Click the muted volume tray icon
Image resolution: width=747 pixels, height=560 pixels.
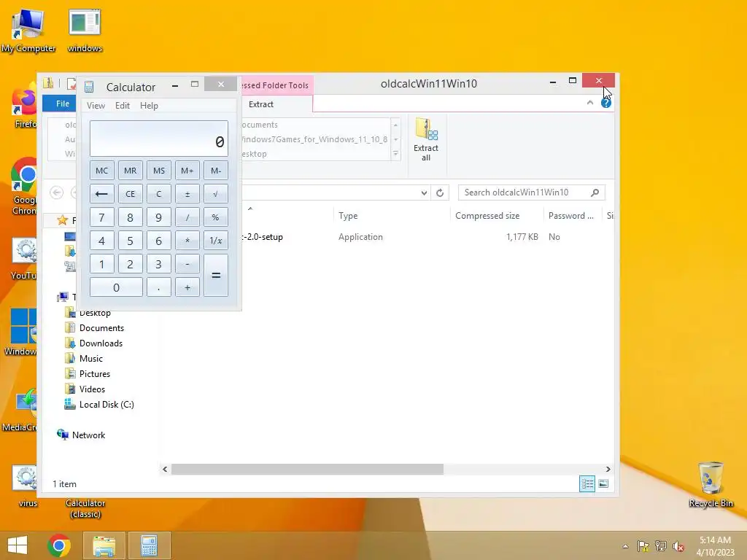(678, 546)
